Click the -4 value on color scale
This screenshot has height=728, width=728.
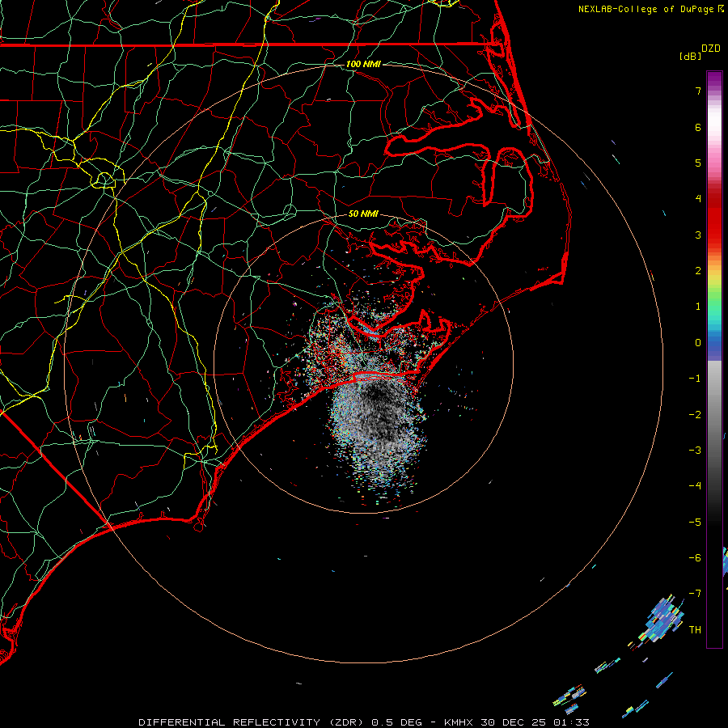pyautogui.click(x=695, y=486)
